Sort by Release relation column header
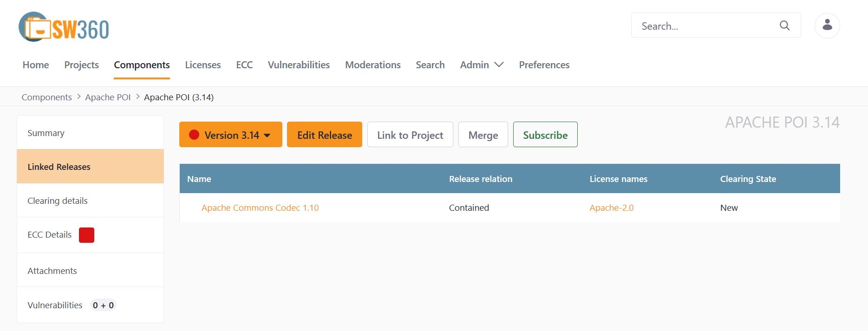The image size is (868, 331). point(481,179)
